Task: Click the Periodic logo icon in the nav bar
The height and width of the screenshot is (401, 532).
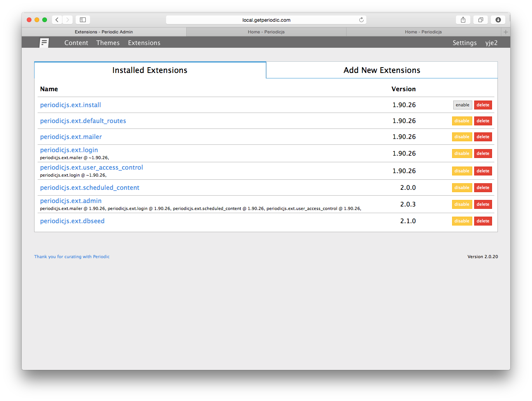Action: [x=44, y=43]
